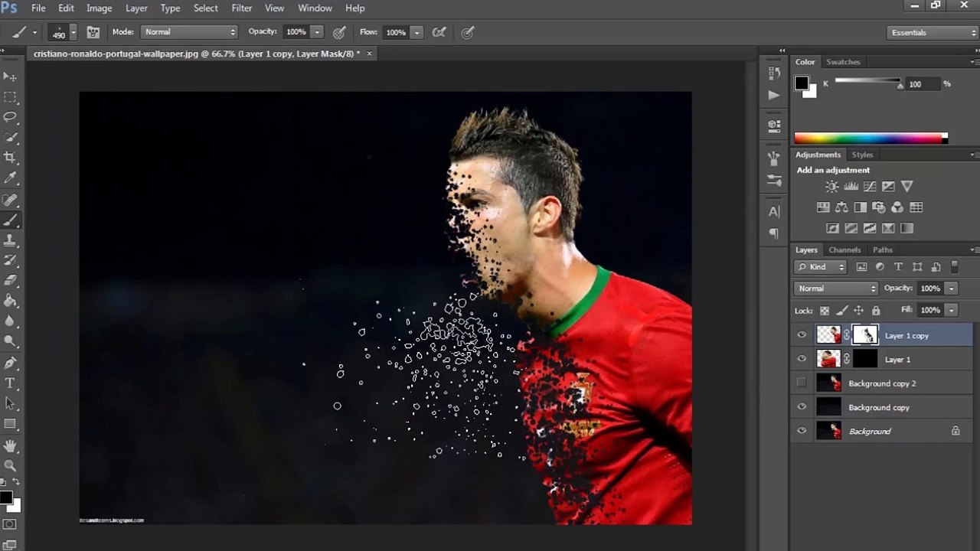The image size is (980, 551).
Task: Open the Opacity dropdown in options bar
Action: coord(317,32)
